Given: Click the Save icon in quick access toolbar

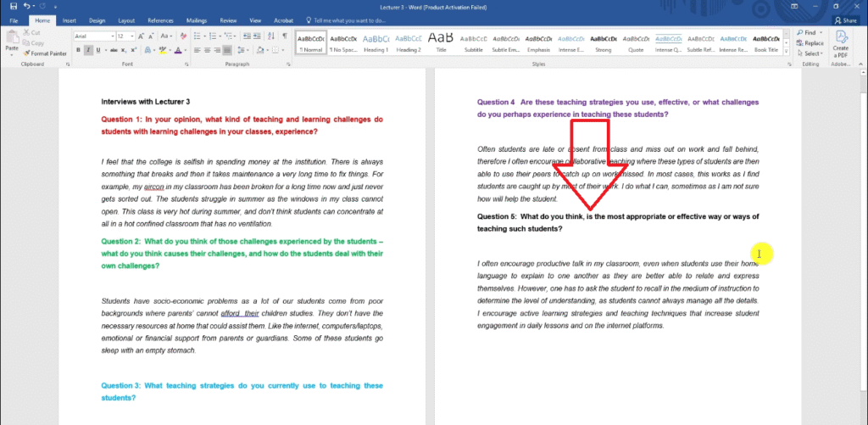Looking at the screenshot, I should [x=13, y=6].
